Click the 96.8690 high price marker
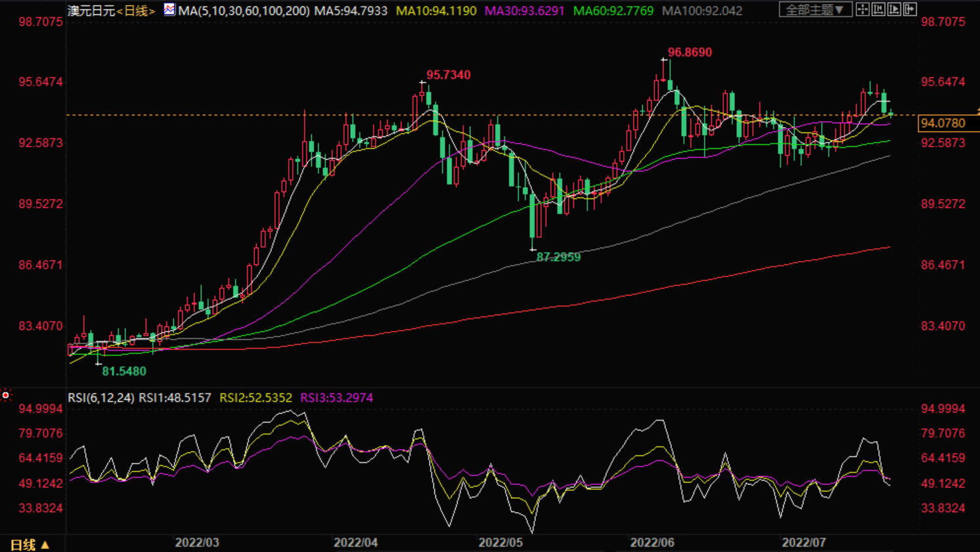 (x=689, y=53)
